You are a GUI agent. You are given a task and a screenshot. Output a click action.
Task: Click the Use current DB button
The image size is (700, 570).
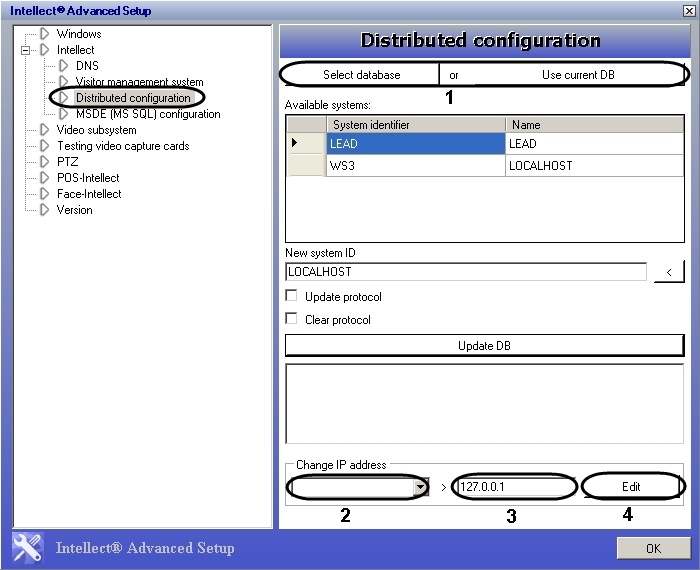click(x=578, y=75)
